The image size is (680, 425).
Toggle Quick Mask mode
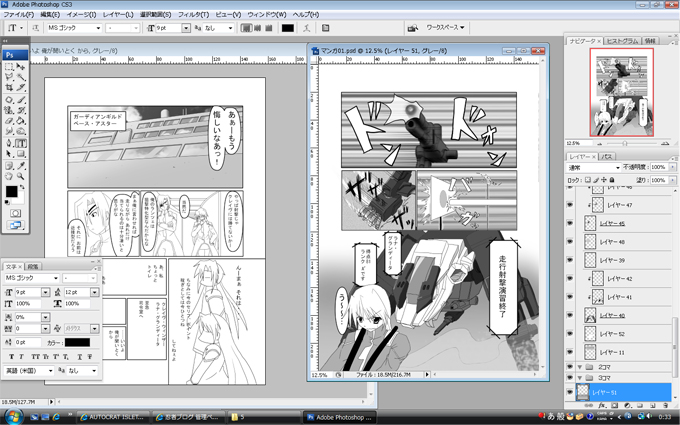click(x=15, y=213)
